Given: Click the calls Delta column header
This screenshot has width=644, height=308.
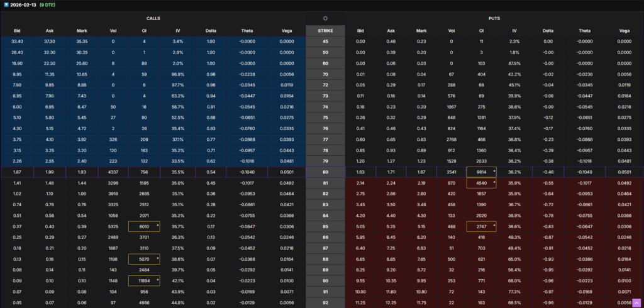Looking at the screenshot, I should click(211, 30).
